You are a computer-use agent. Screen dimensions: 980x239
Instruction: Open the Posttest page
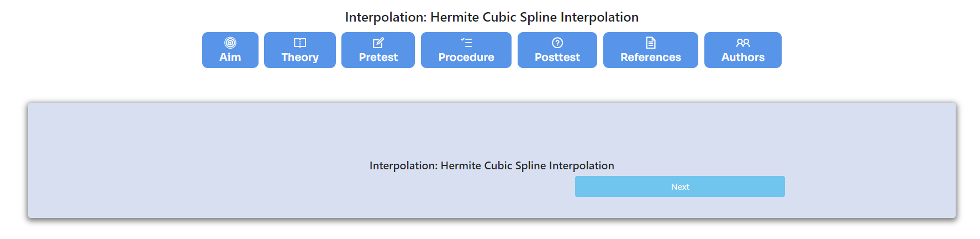click(x=557, y=50)
